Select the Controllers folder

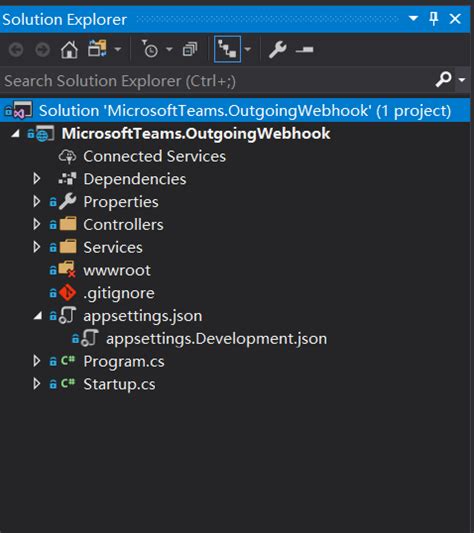coord(123,225)
